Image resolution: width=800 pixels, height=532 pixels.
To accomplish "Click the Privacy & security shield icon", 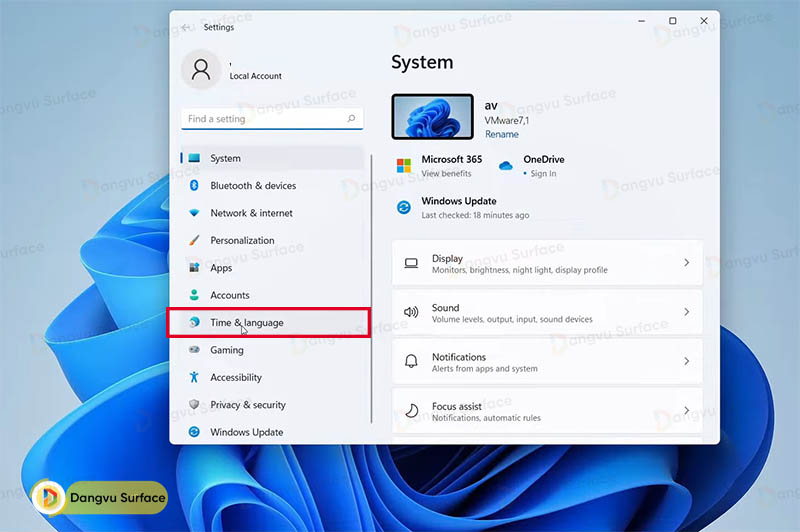I will click(x=194, y=404).
